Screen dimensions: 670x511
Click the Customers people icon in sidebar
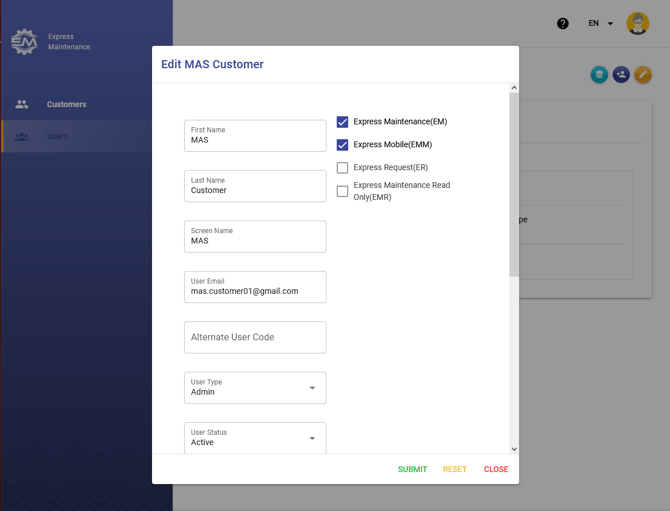pyautogui.click(x=22, y=104)
